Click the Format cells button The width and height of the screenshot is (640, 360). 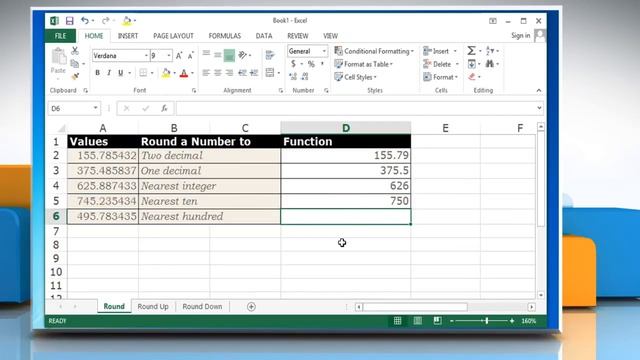[441, 77]
